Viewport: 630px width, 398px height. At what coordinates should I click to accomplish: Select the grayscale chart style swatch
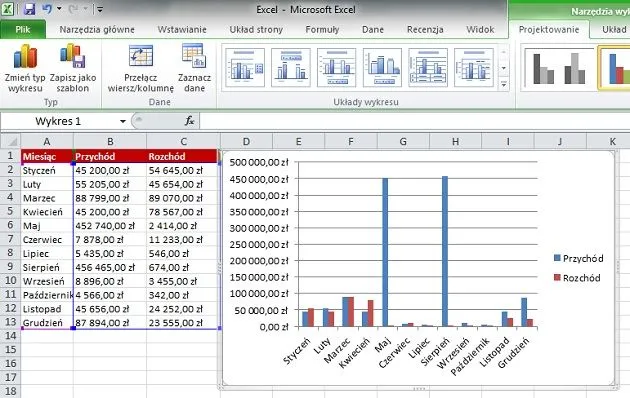point(559,68)
